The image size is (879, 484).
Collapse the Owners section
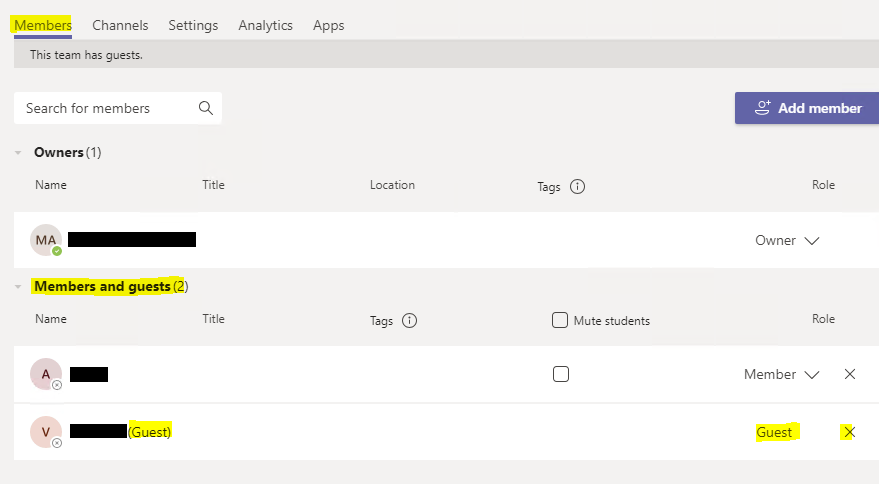point(18,153)
